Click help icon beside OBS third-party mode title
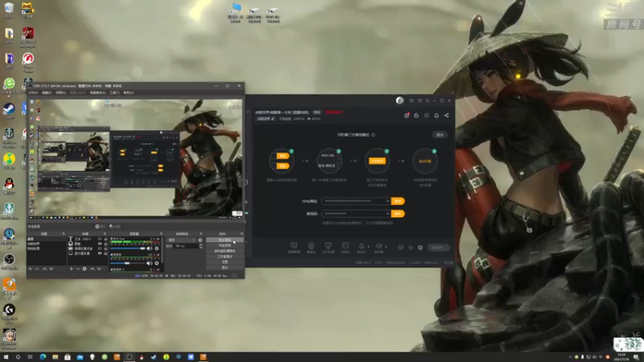 [374, 134]
